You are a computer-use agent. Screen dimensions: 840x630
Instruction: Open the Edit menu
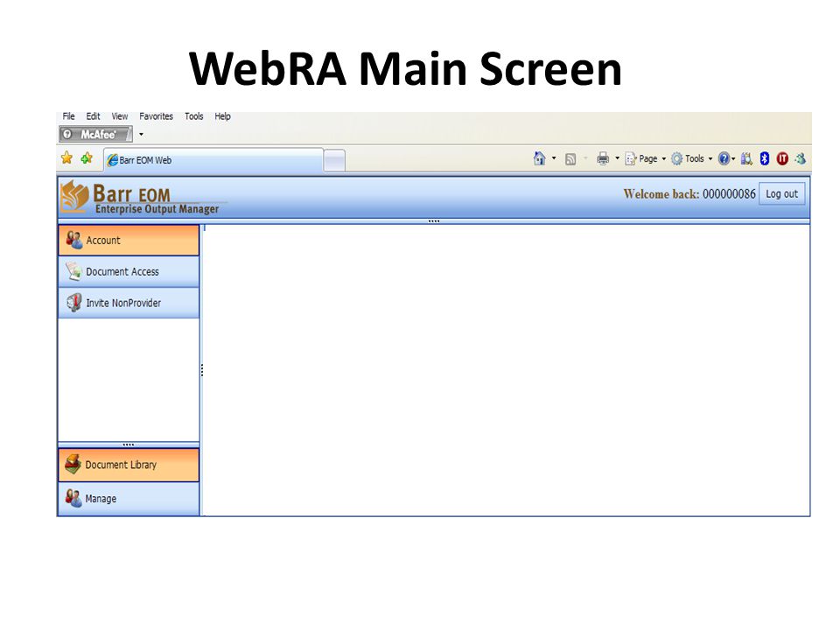tap(94, 116)
